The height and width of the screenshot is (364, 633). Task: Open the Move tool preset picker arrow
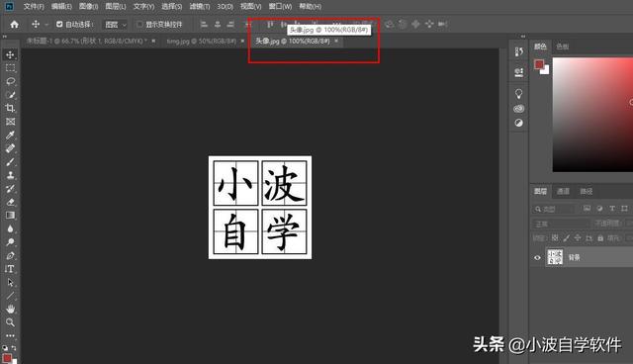[46, 25]
